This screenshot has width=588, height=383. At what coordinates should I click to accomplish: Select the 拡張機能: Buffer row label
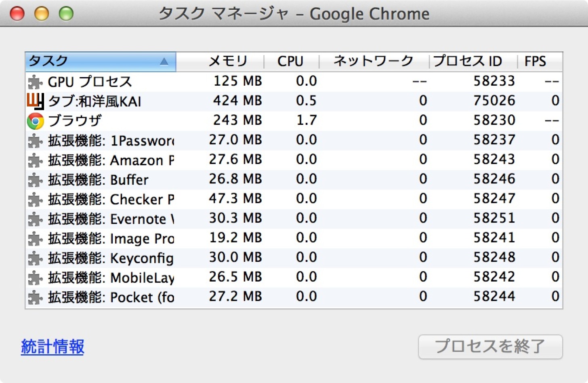98,180
